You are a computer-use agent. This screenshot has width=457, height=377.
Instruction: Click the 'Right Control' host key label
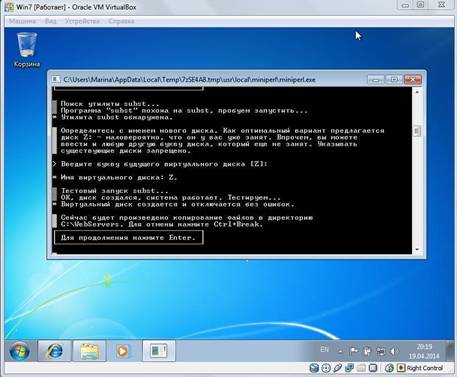(x=425, y=368)
